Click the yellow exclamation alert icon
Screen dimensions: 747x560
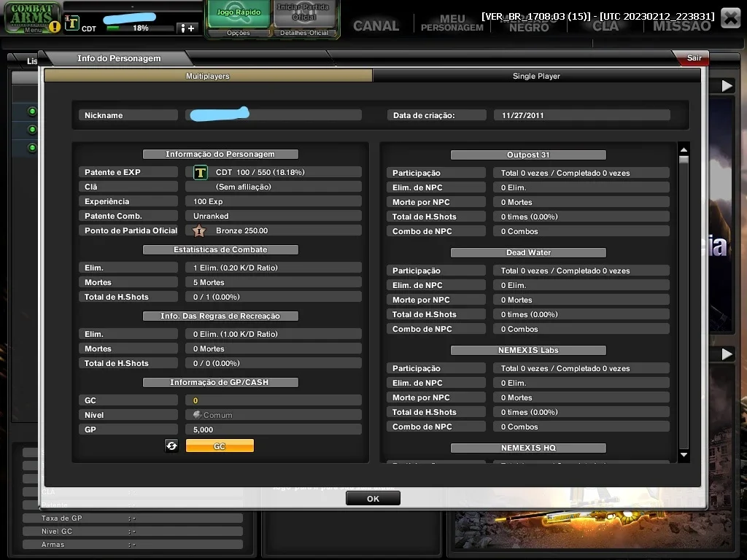click(x=55, y=27)
